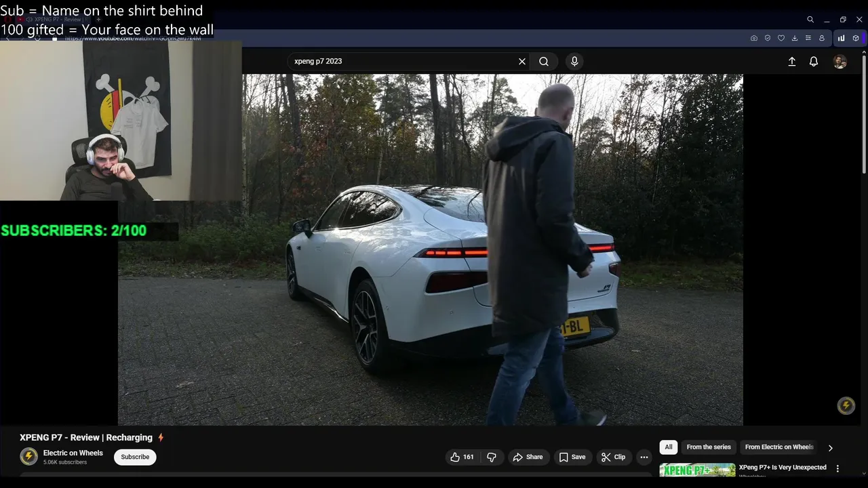Show more filter chips with right arrow

click(830, 448)
